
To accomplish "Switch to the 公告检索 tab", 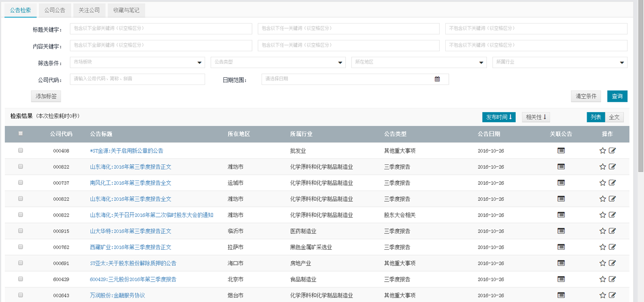I will coord(20,10).
